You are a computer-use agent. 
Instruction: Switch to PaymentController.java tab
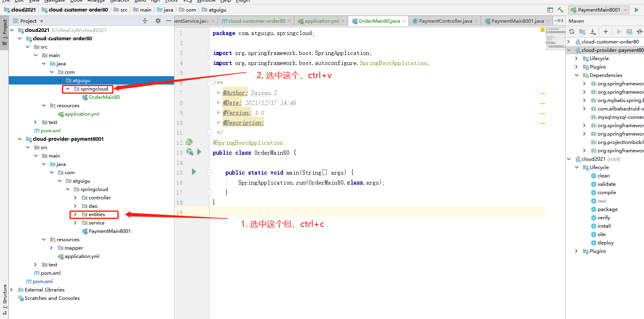(446, 21)
